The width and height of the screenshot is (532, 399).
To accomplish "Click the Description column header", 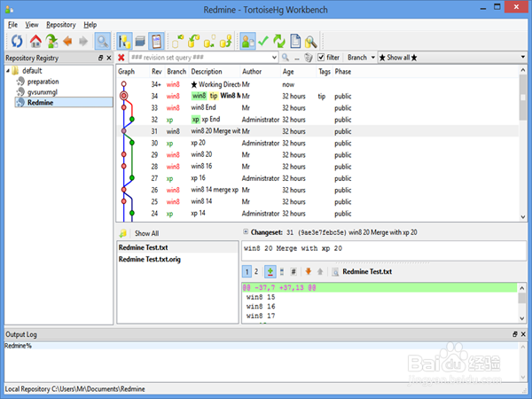I will (207, 72).
